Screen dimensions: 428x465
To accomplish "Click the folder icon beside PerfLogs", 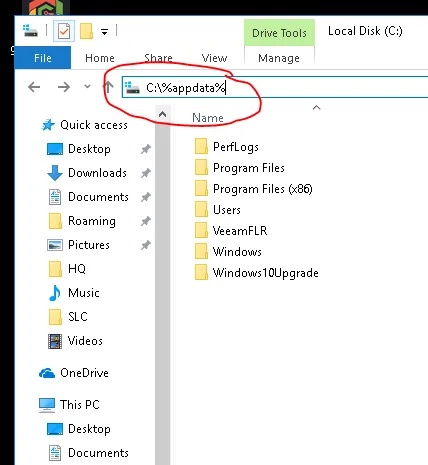I will tap(201, 146).
